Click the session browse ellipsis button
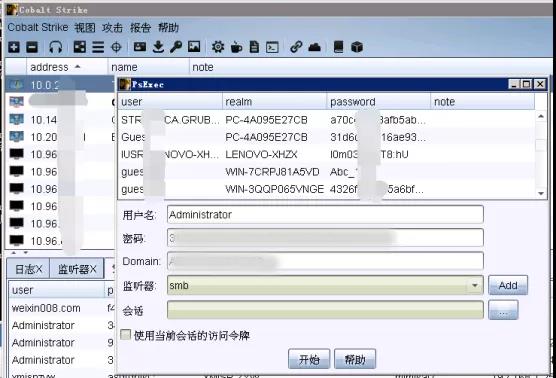Image resolution: width=556 pixels, height=378 pixels. [503, 311]
